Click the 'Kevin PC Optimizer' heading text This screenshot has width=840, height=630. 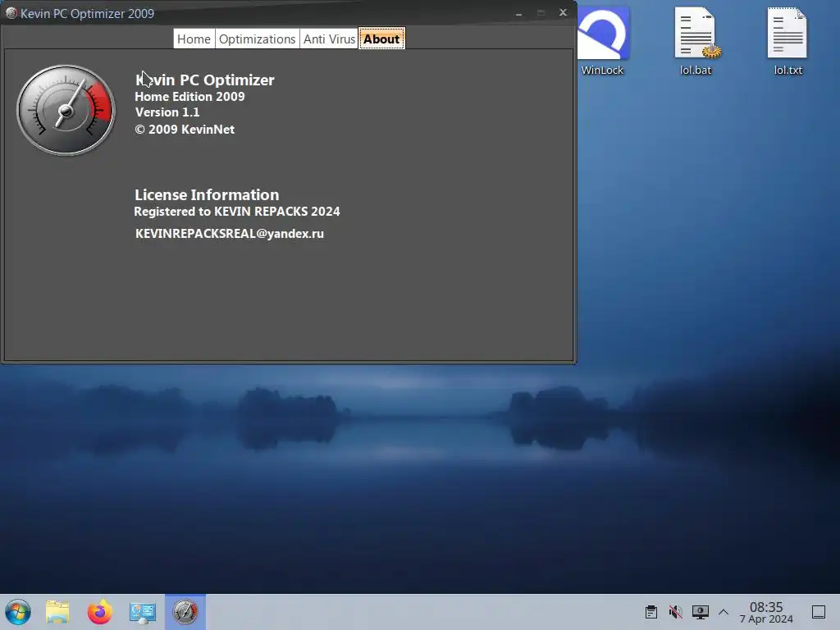tap(205, 80)
